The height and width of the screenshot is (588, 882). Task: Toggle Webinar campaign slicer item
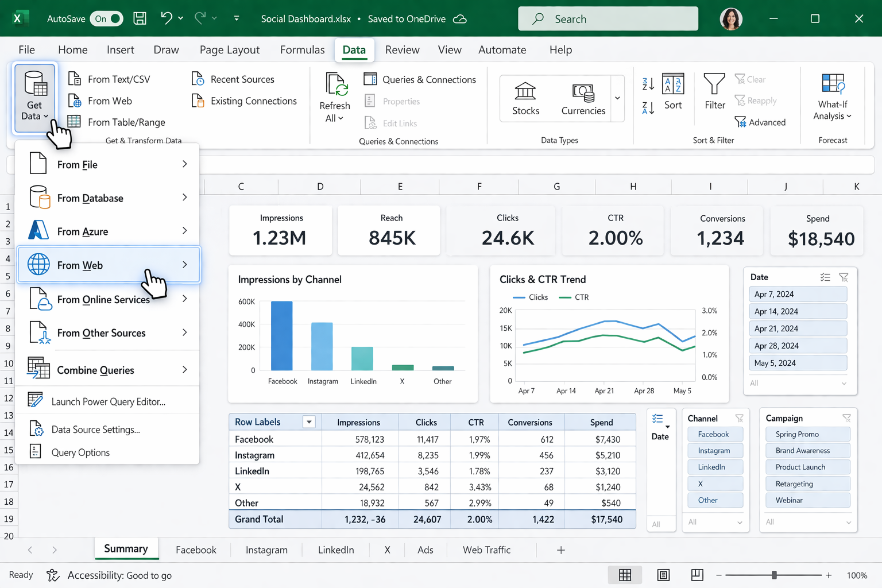(x=808, y=501)
